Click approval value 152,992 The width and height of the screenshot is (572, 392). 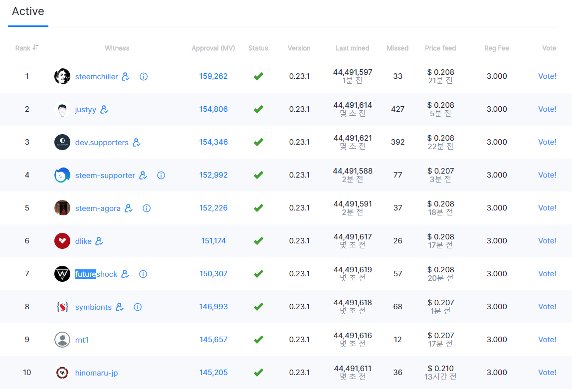[213, 175]
